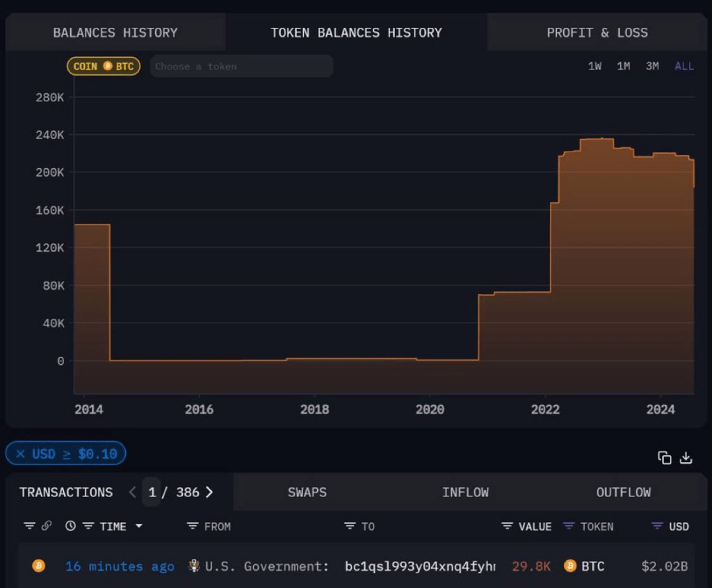This screenshot has width=712, height=588.
Task: Click the Choose a token input field
Action: pyautogui.click(x=241, y=66)
